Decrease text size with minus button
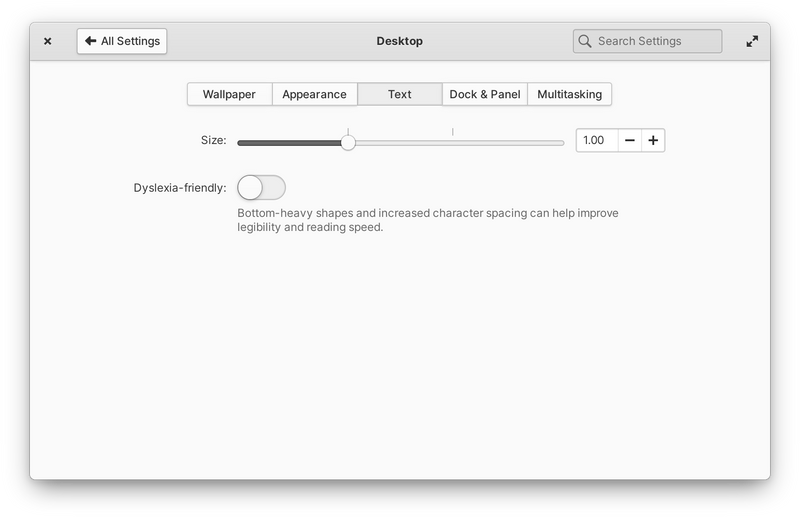 (x=630, y=140)
